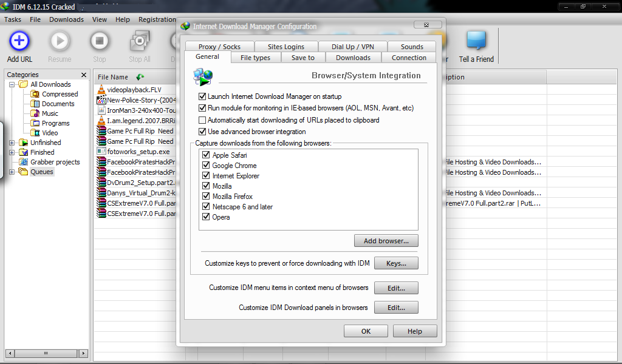Switch to the Sounds tab
This screenshot has width=622, height=364.
click(x=412, y=46)
